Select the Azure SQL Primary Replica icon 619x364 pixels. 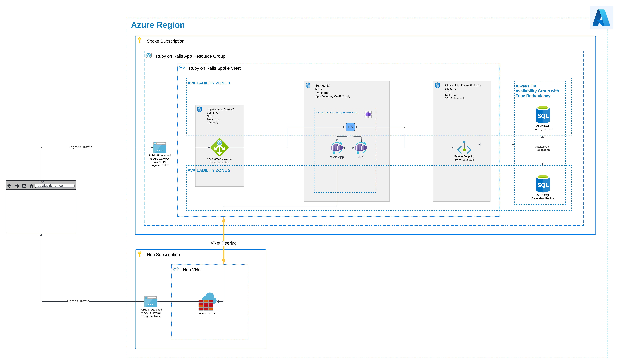point(543,114)
